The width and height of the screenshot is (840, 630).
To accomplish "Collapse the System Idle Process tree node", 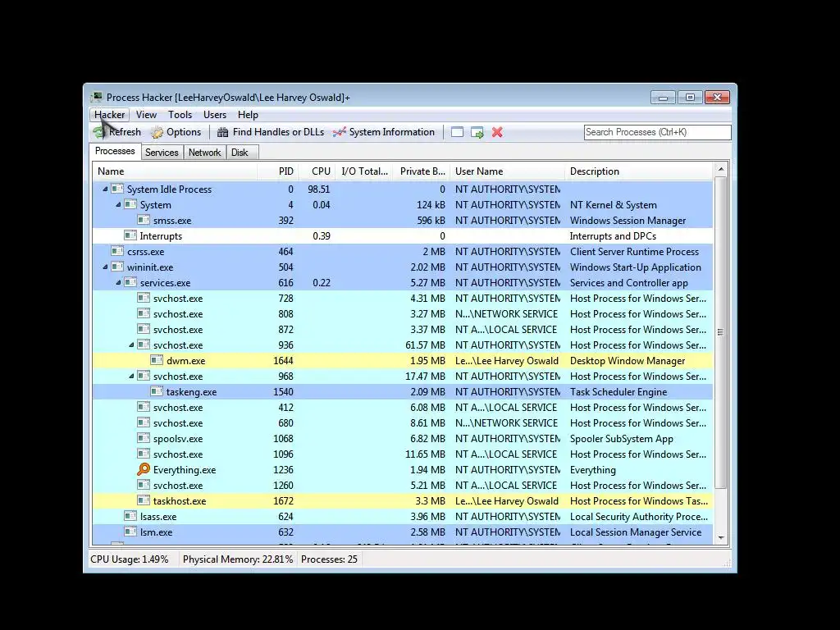I will pyautogui.click(x=105, y=189).
